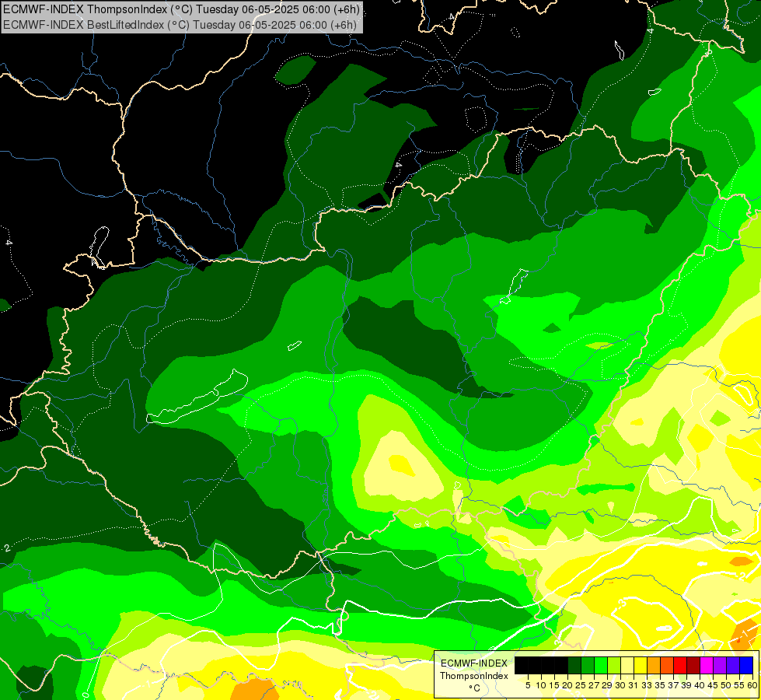Click the legend tick value '33'
Screen dimensions: 761x700
647,685
